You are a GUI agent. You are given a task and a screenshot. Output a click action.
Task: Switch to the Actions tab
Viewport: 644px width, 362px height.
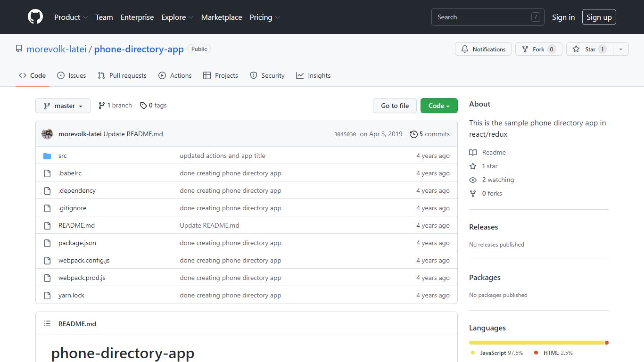175,75
